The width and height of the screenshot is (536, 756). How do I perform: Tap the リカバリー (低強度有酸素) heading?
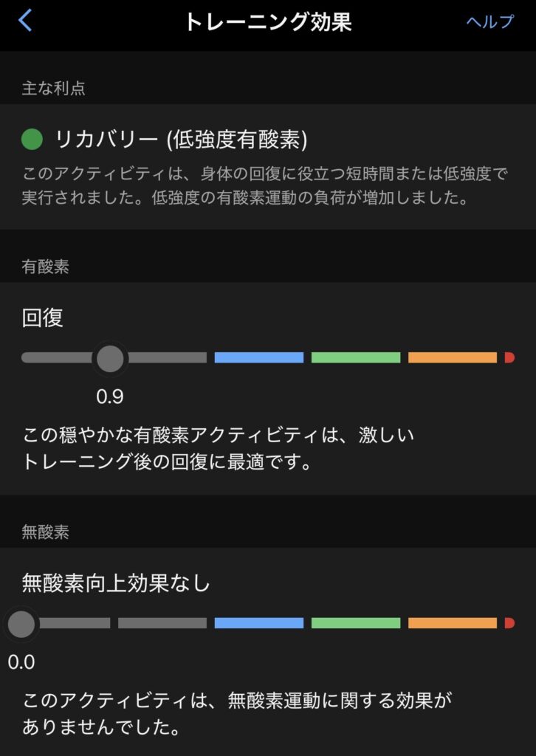pos(181,139)
